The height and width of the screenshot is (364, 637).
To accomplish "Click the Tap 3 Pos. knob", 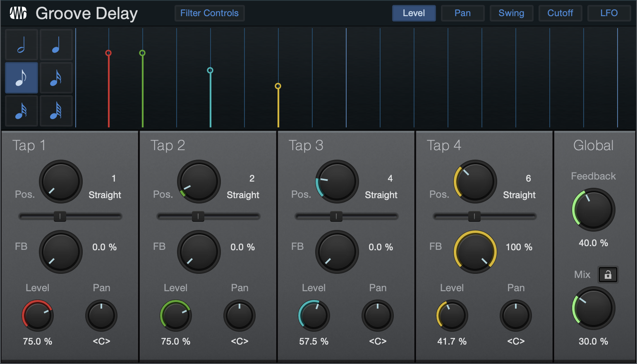I will [337, 182].
